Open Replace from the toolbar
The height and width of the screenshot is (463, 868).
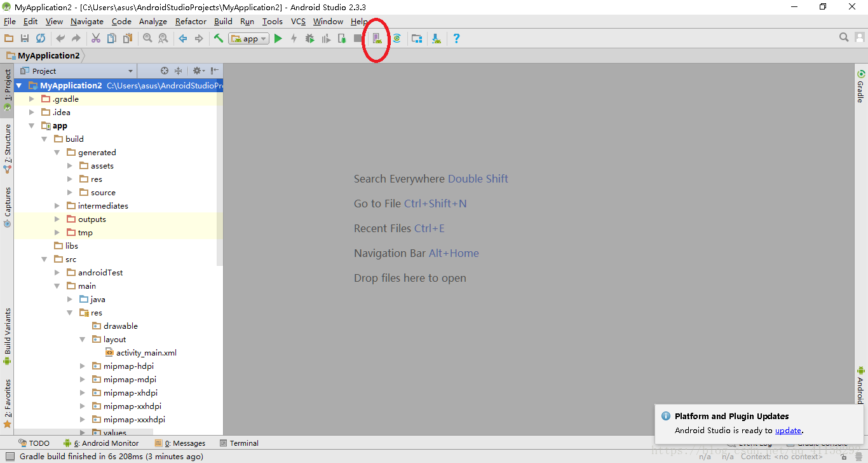pos(163,38)
